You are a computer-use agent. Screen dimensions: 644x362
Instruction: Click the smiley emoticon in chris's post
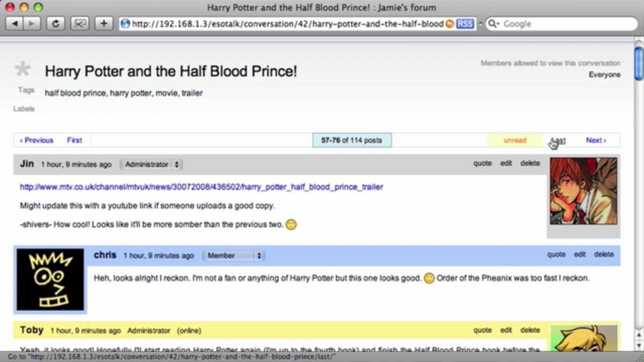pos(429,278)
